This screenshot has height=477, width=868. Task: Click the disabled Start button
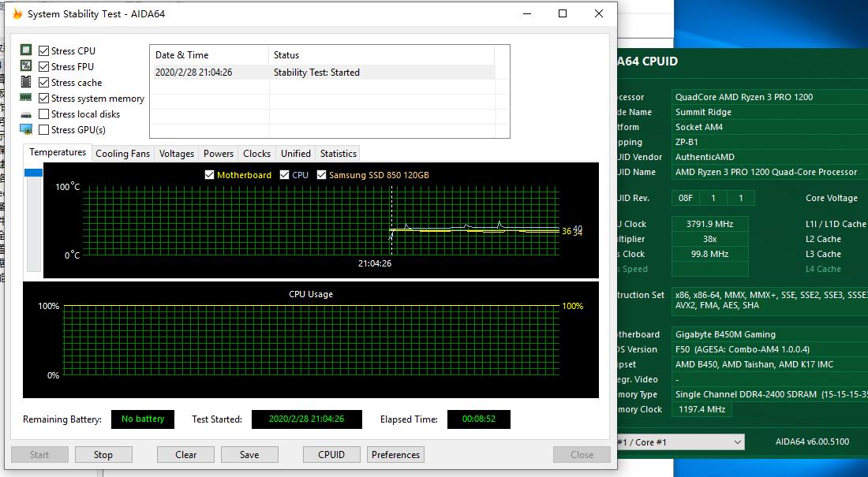coord(39,454)
